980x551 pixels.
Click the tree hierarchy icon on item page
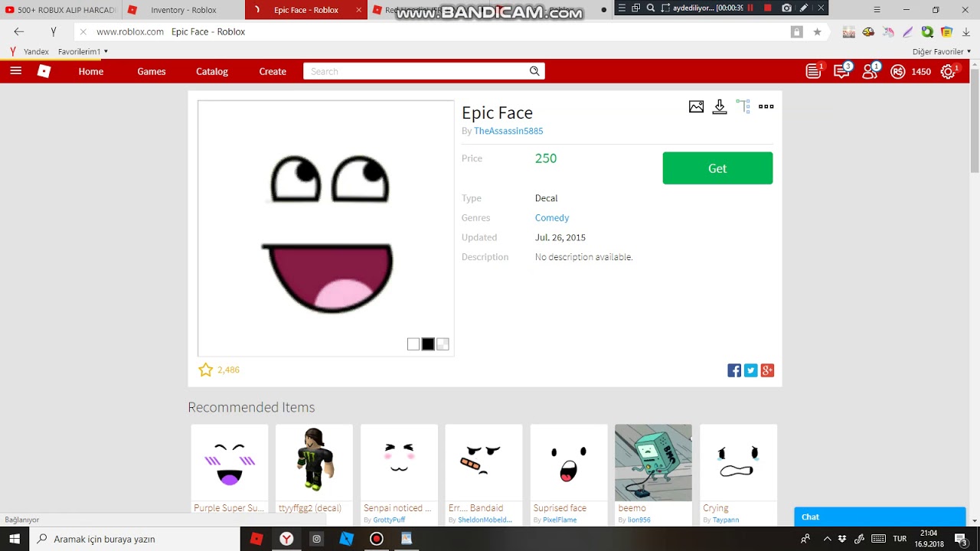743,106
